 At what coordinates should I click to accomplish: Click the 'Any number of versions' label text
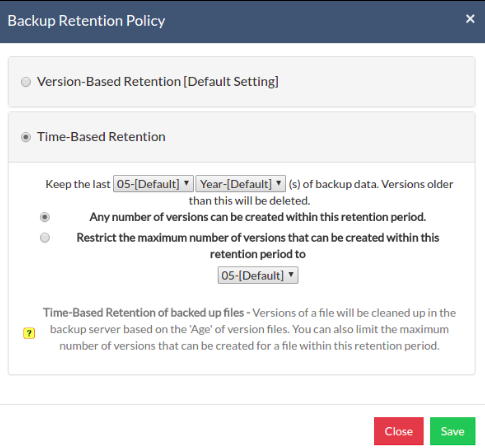pos(258,217)
